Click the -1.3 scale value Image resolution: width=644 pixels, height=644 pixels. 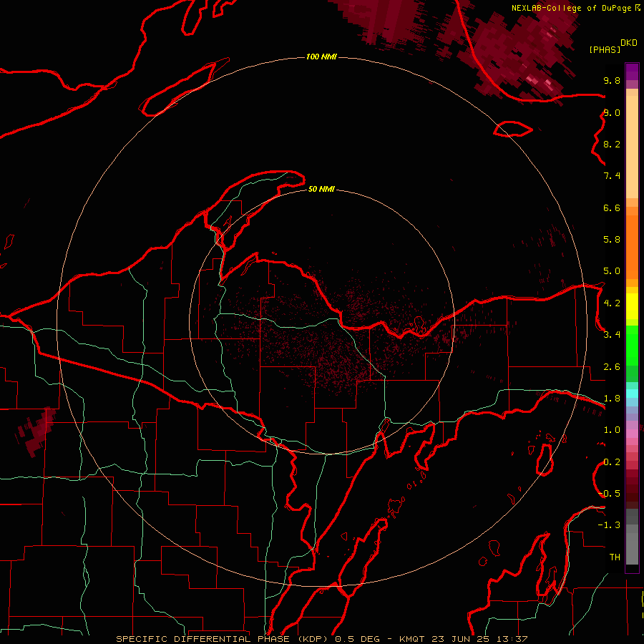(x=609, y=525)
